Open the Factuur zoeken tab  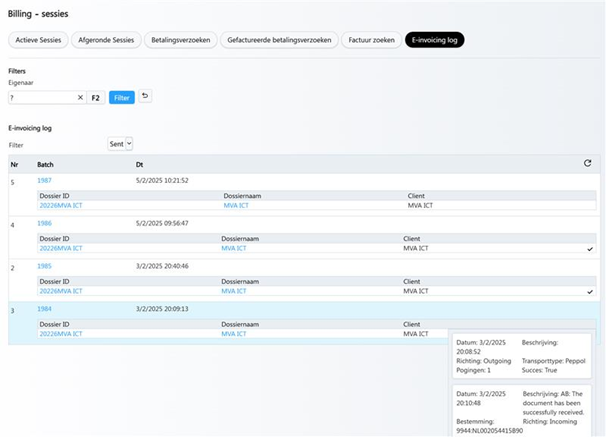point(370,40)
